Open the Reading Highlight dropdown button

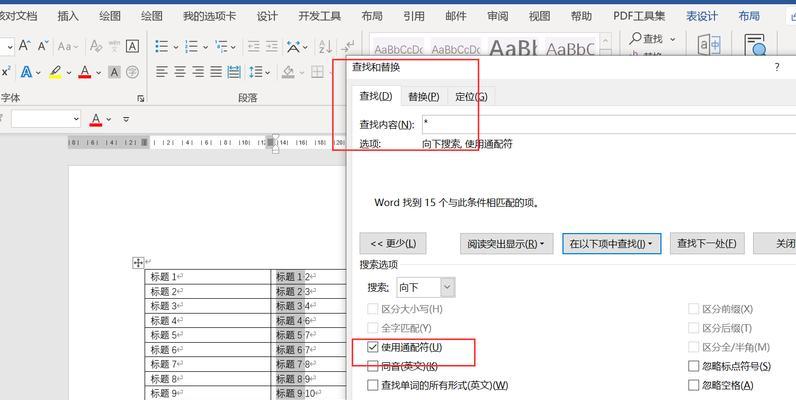click(x=506, y=244)
